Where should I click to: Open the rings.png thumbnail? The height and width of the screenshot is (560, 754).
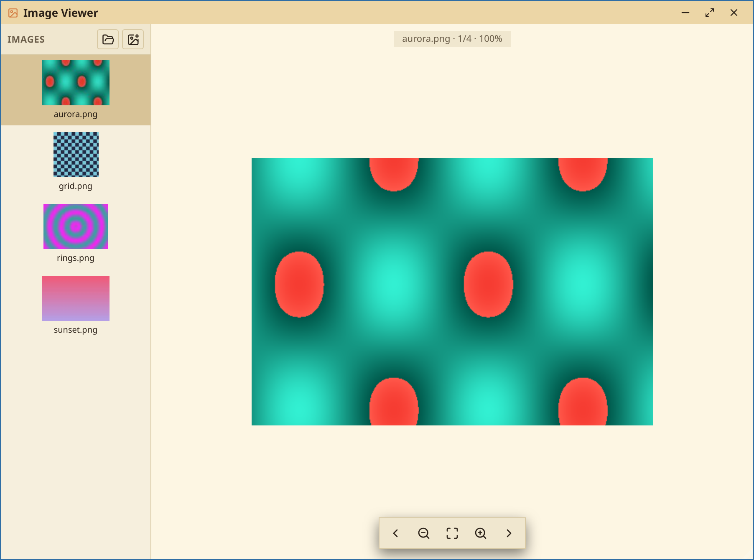pos(76,227)
